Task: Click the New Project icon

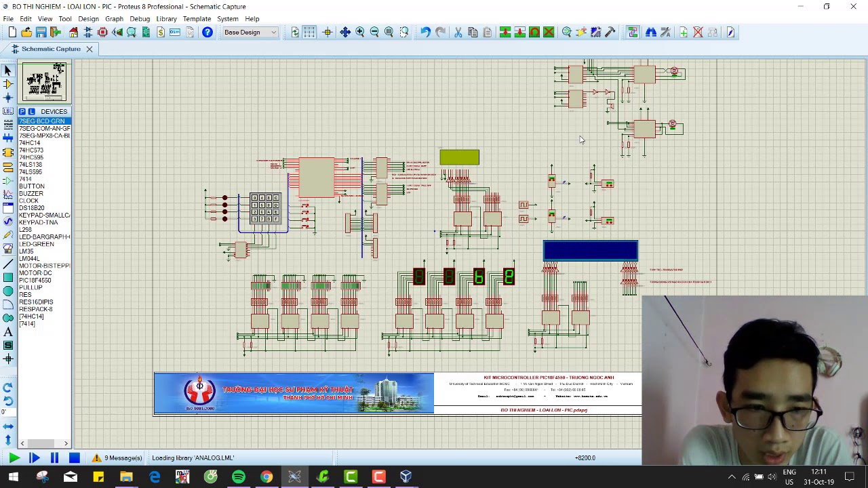Action: (x=12, y=32)
